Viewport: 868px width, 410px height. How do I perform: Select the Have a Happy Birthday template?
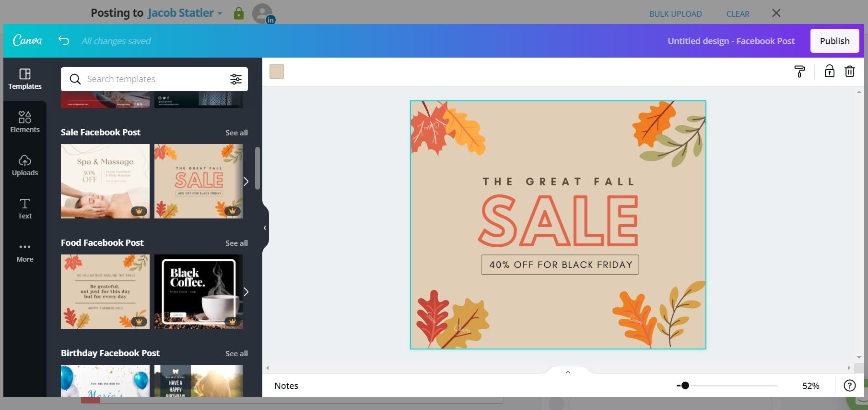click(199, 381)
